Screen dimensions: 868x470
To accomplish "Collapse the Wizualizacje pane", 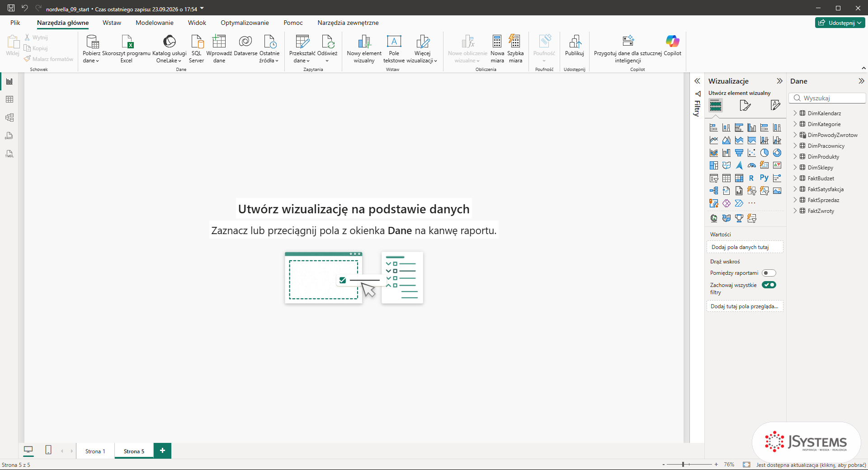I will coord(779,81).
